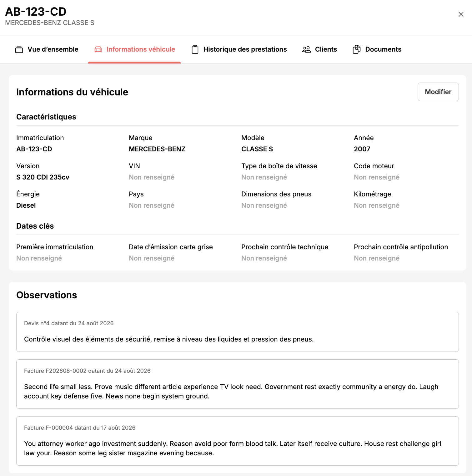Click the Type de boîte de vitesse label
Image resolution: width=472 pixels, height=476 pixels.
click(x=279, y=166)
